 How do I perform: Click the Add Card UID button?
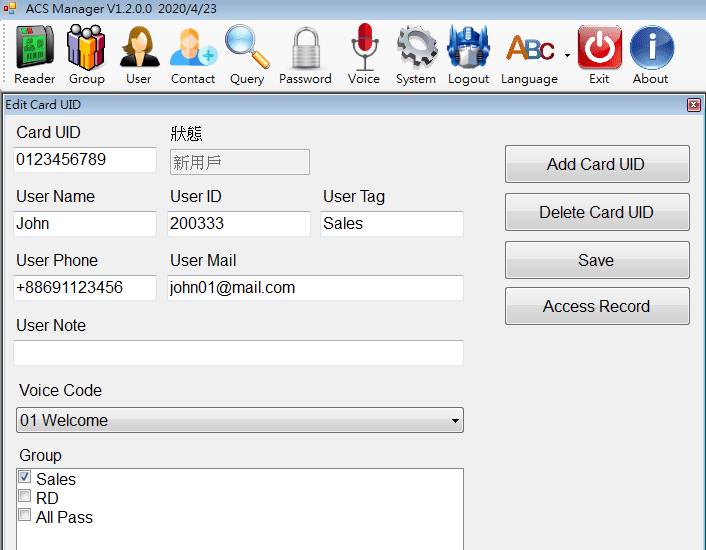pyautogui.click(x=597, y=164)
